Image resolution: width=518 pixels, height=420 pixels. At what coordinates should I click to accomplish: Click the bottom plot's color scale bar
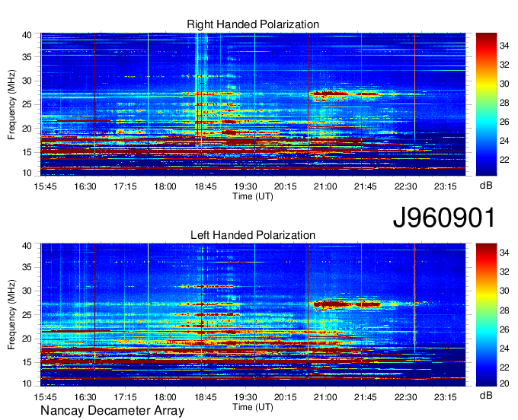click(486, 315)
